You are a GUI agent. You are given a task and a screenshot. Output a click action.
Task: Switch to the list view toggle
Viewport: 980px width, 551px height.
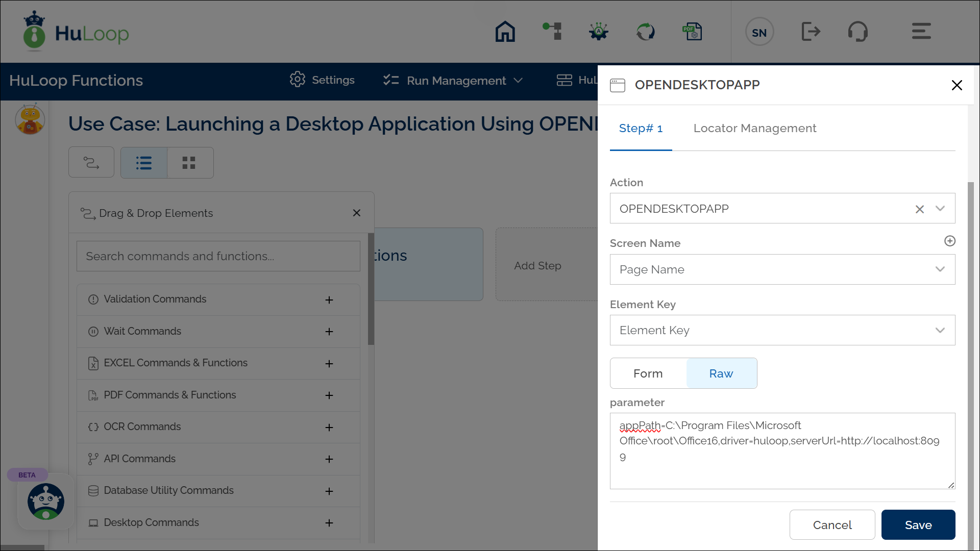pos(144,163)
